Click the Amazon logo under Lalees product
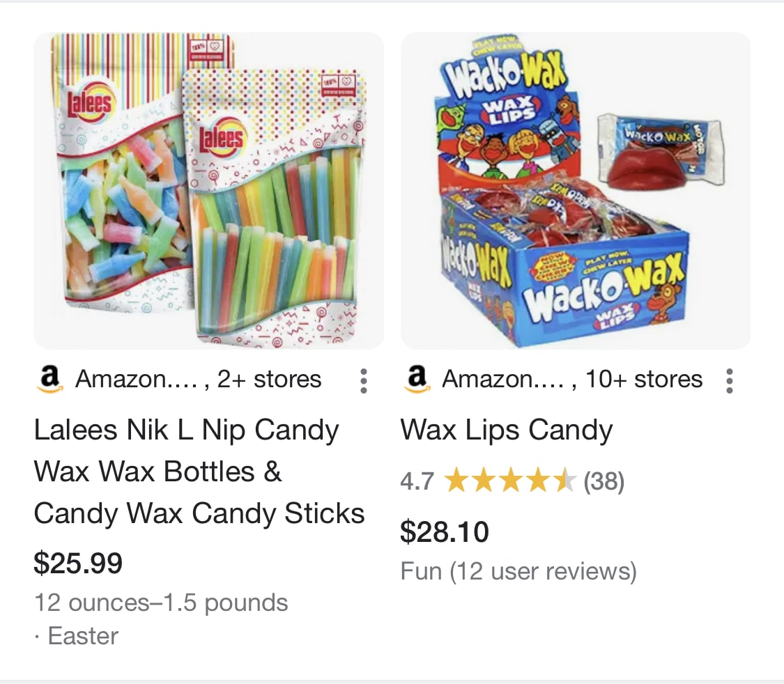 pos(47,380)
